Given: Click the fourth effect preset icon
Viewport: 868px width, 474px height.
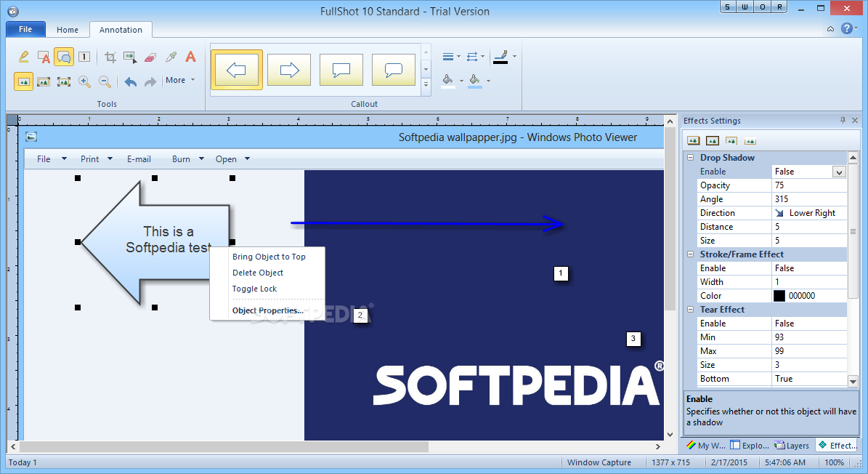Looking at the screenshot, I should coord(750,140).
